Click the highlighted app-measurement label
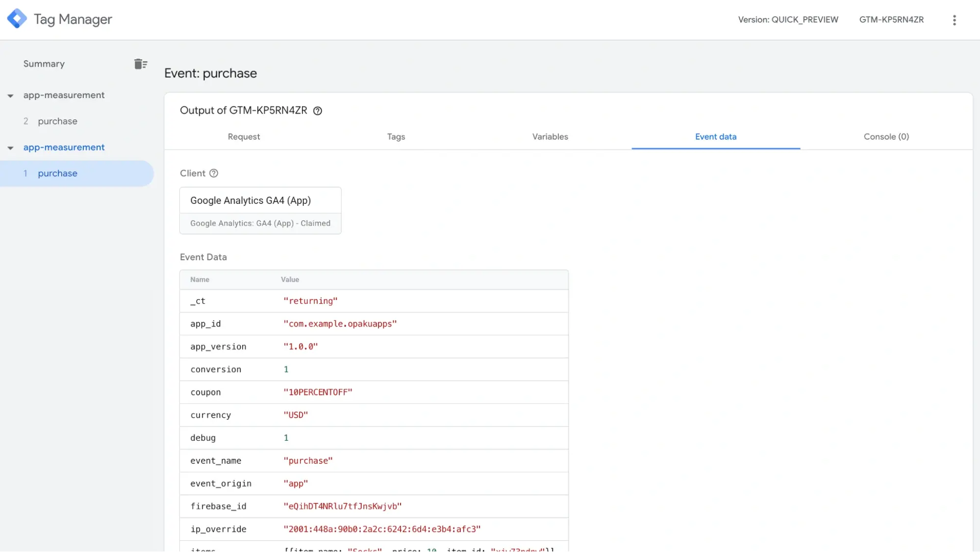The width and height of the screenshot is (980, 552). [64, 148]
